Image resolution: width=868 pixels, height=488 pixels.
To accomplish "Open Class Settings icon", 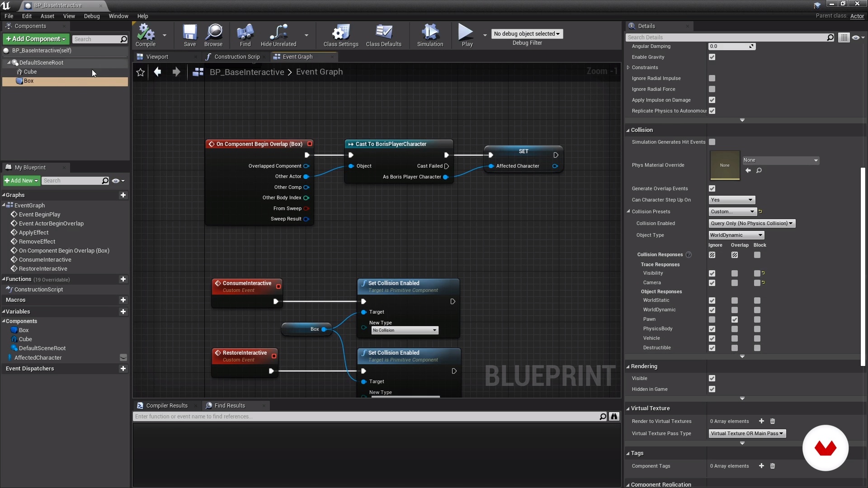I will point(341,35).
